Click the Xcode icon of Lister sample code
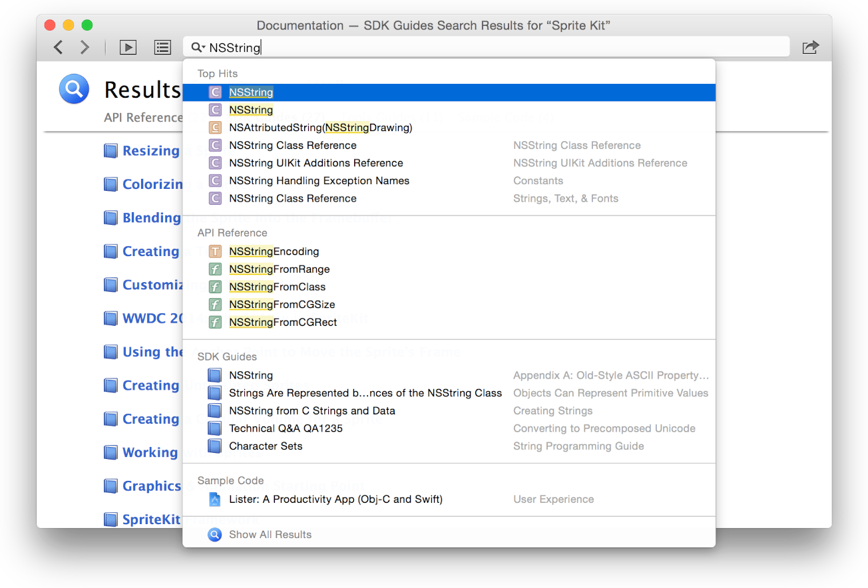The image size is (868, 588). (x=214, y=499)
